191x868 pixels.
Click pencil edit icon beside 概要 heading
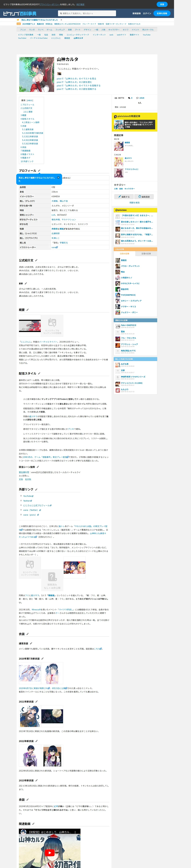click(x=28, y=310)
